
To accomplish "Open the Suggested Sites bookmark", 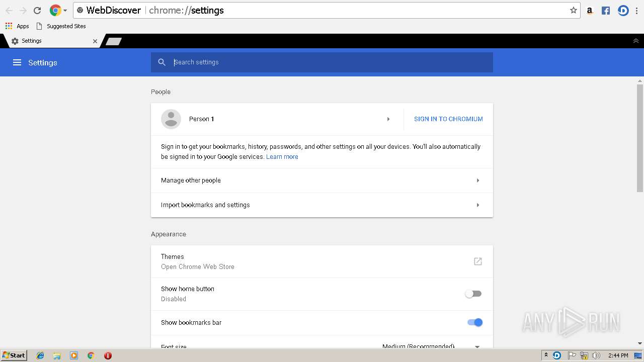I will point(61,26).
